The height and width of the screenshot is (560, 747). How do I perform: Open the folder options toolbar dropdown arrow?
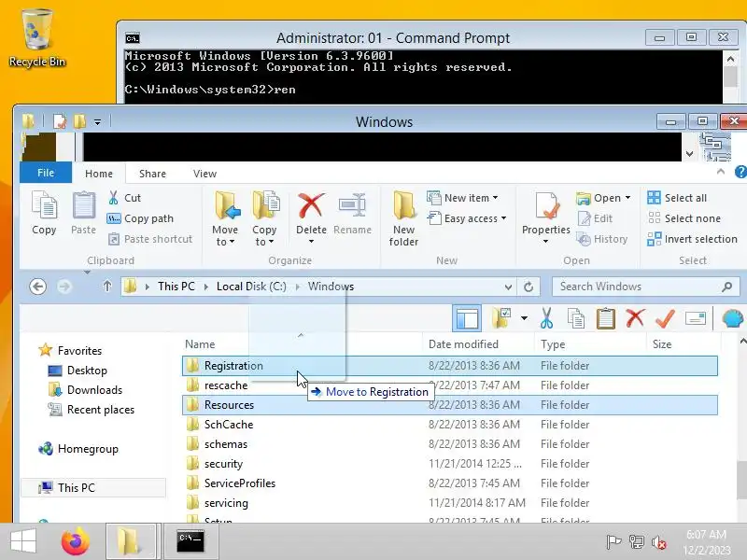tap(524, 318)
